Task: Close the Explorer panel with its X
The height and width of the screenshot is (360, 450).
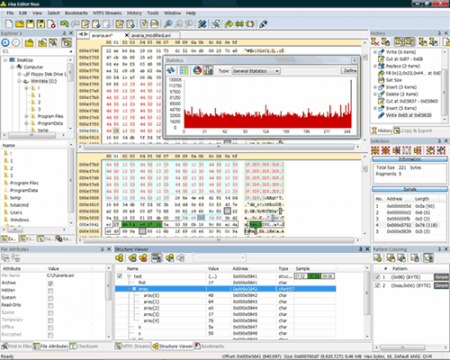Action: 71,33
